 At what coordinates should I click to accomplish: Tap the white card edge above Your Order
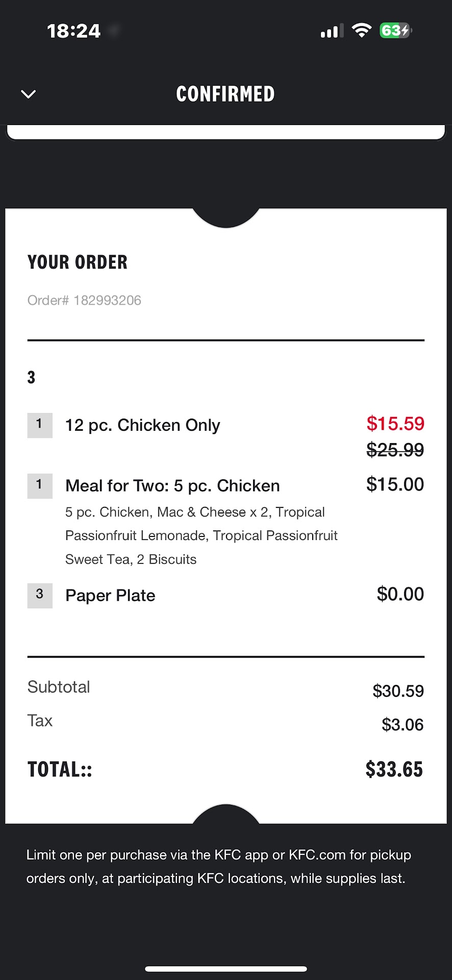[225, 133]
